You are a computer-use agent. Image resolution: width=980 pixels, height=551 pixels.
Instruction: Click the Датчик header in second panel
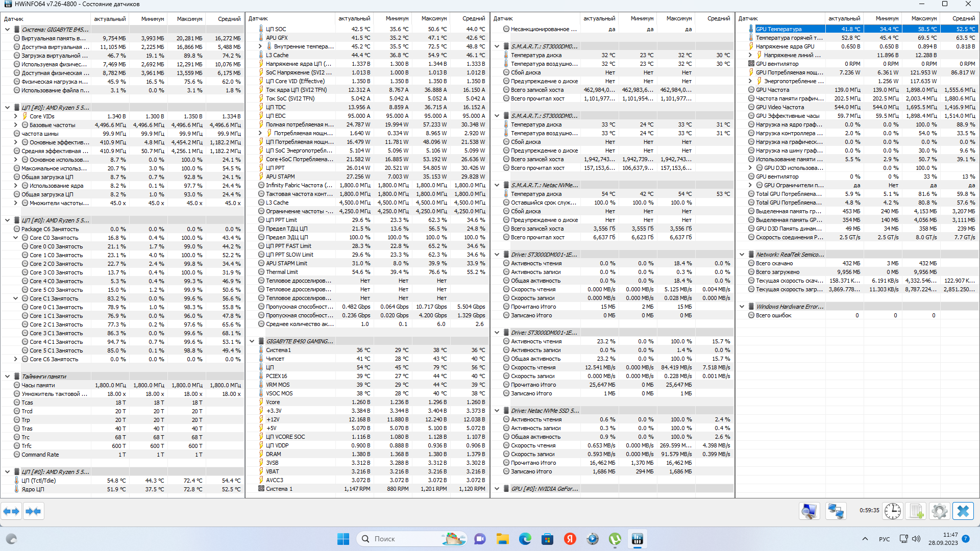[258, 18]
